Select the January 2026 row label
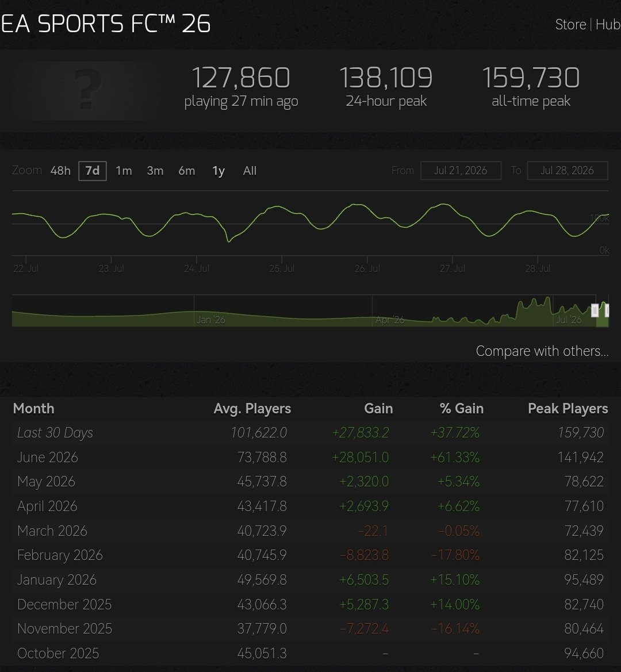 point(57,580)
